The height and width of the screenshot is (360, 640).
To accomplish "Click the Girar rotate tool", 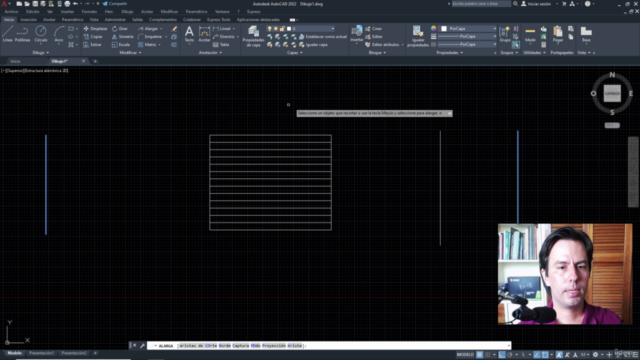I will point(120,29).
